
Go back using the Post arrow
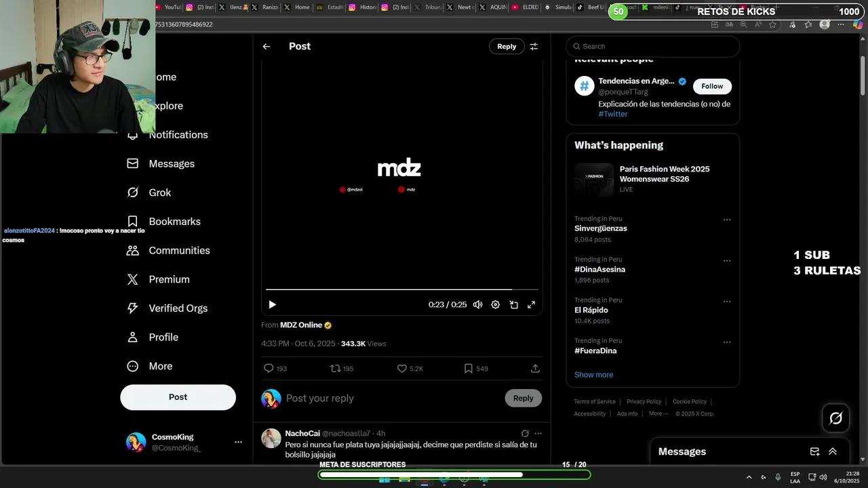(267, 47)
